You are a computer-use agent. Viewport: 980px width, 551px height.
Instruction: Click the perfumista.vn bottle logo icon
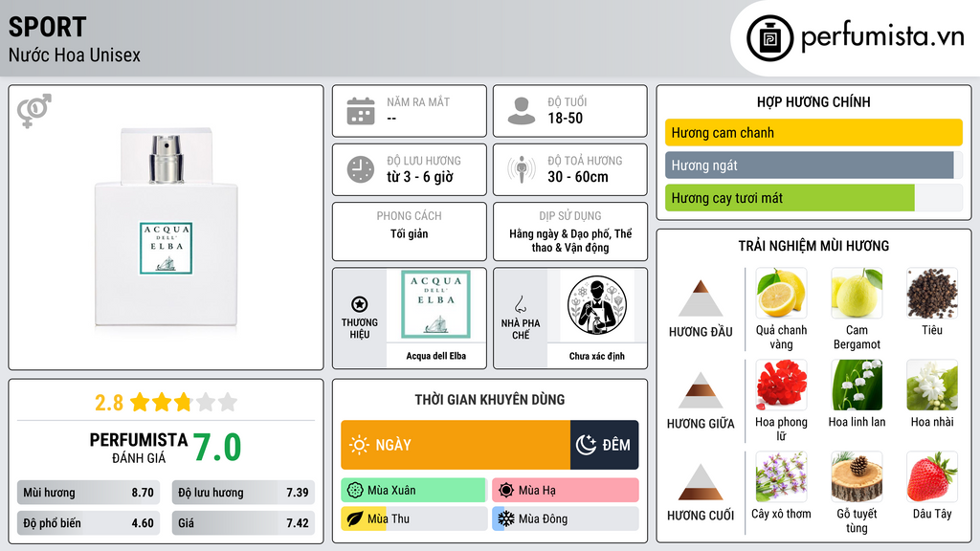coord(769,38)
